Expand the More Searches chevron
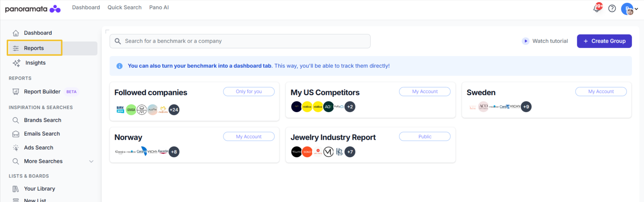This screenshot has height=202, width=644. pyautogui.click(x=91, y=161)
